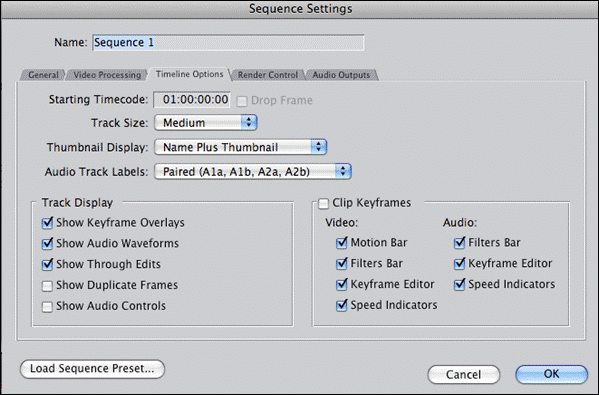Toggle Audio Filters Bar checkbox
The width and height of the screenshot is (599, 395).
459,243
